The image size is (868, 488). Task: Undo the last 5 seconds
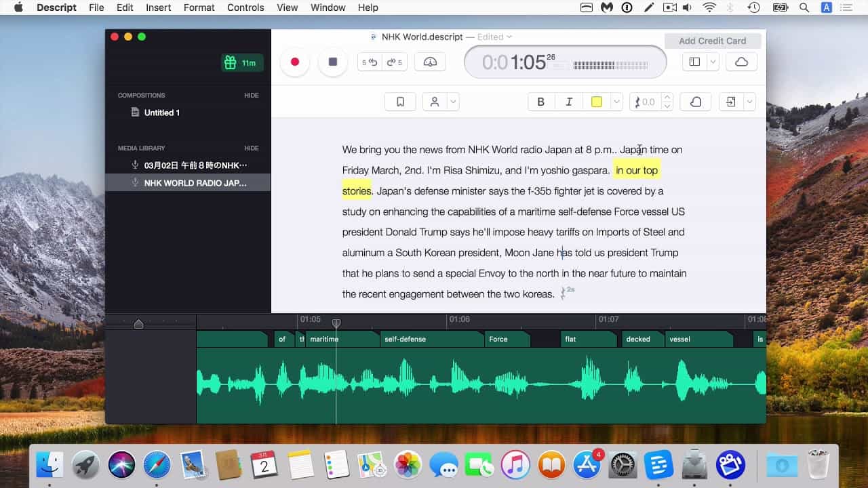click(x=370, y=61)
